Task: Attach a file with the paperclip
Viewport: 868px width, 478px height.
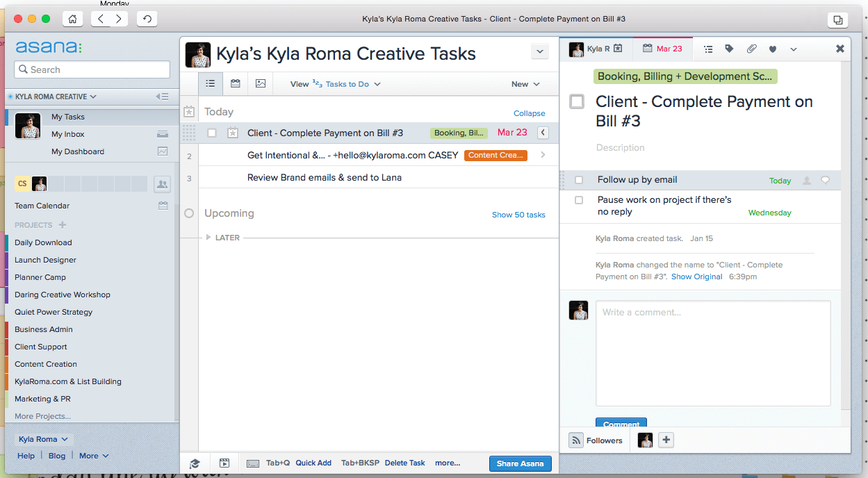Action: [751, 49]
